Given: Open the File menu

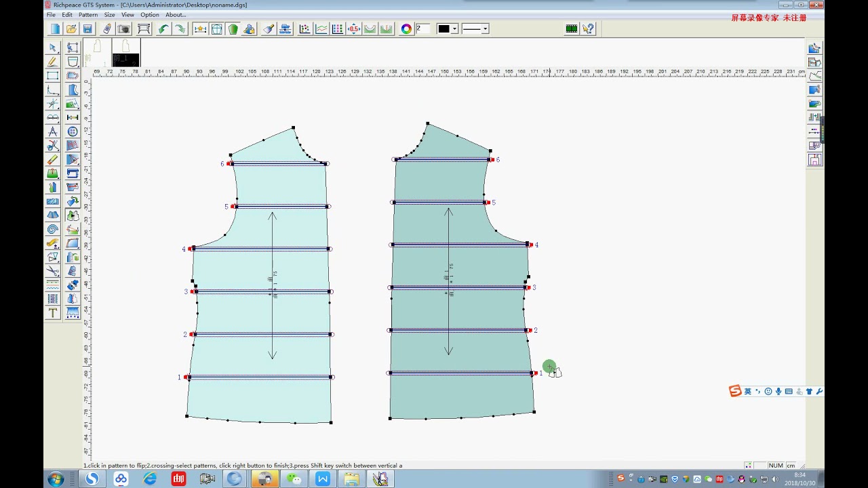Looking at the screenshot, I should tap(52, 14).
